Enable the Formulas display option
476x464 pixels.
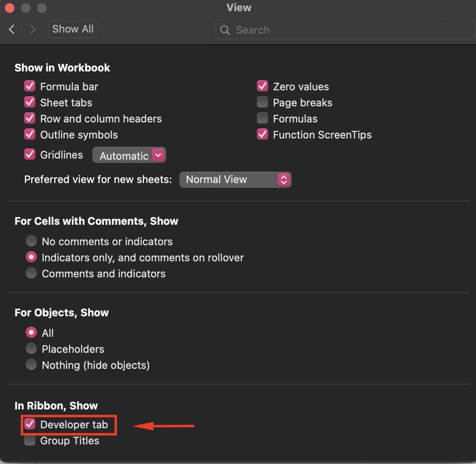(x=262, y=118)
